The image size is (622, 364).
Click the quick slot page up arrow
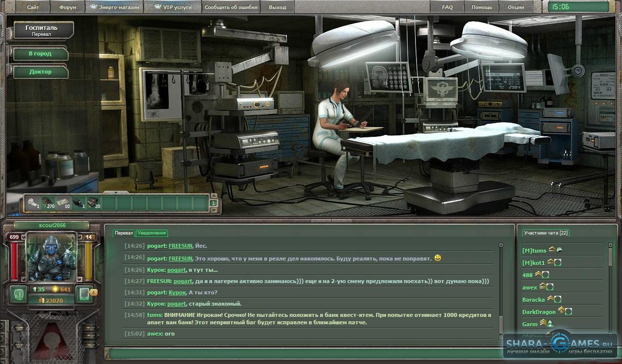click(213, 196)
